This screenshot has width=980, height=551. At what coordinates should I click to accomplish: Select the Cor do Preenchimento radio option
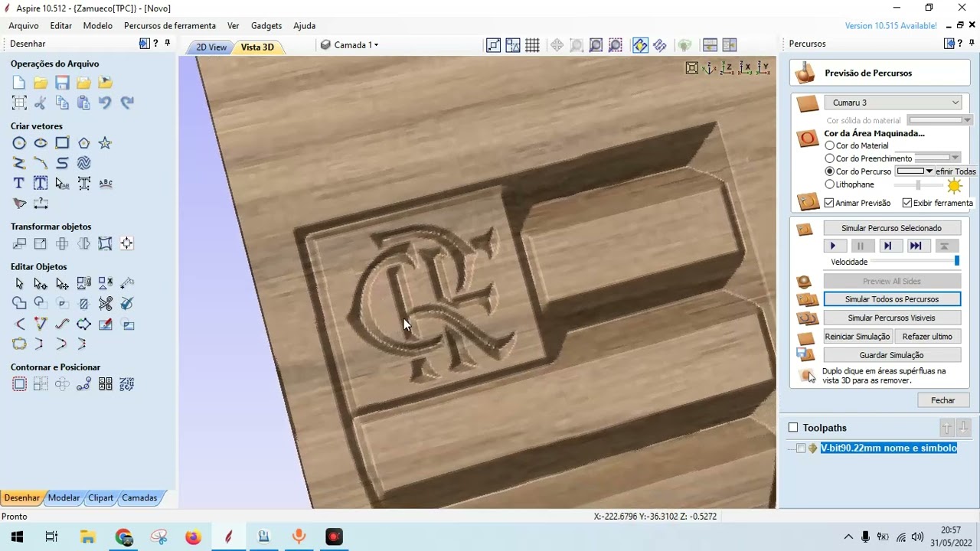pyautogui.click(x=830, y=158)
